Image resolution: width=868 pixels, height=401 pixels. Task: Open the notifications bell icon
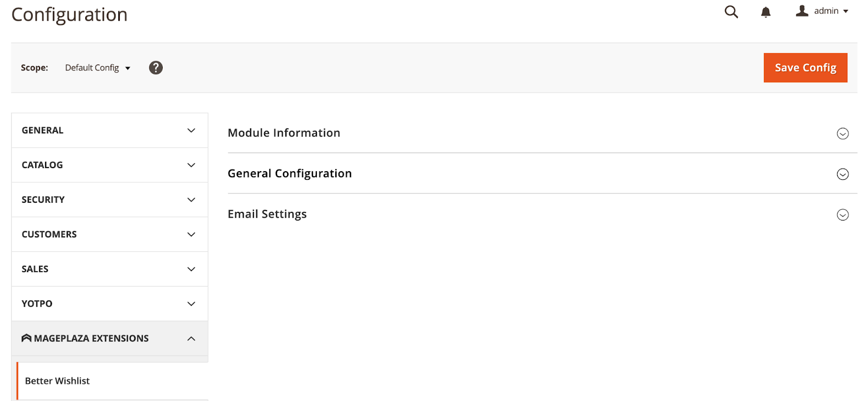(765, 12)
